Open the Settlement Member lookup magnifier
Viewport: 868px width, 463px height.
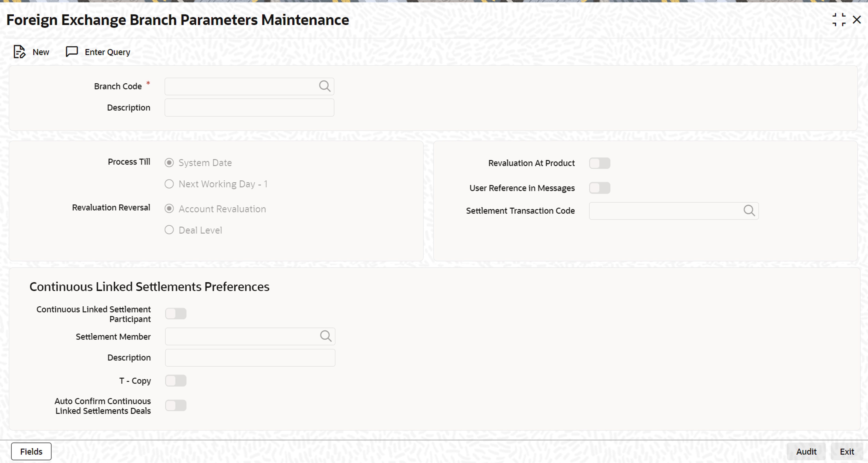click(x=325, y=336)
